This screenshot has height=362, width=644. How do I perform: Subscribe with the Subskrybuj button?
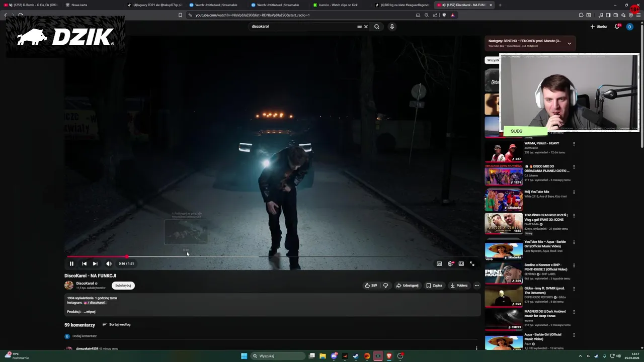123,286
